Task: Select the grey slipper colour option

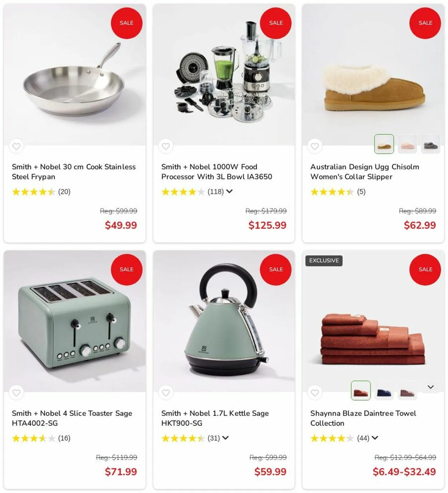Action: coord(430,144)
